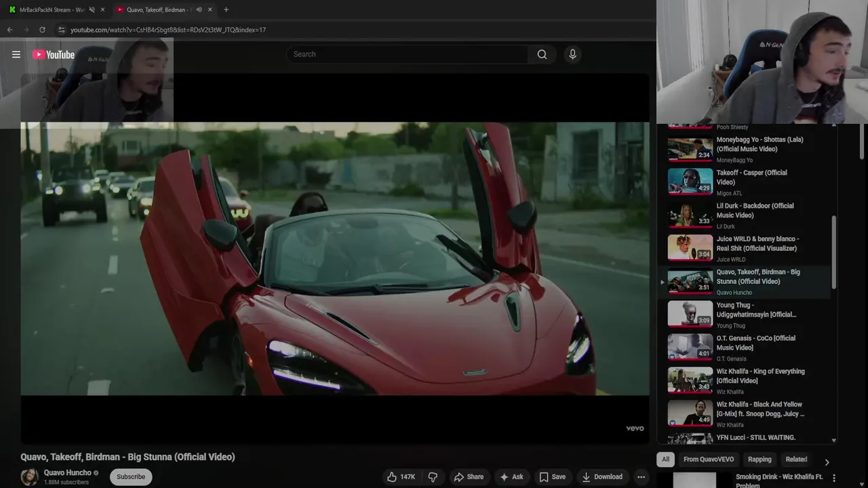Switch to MrBackPackN Stream tab
Image resolution: width=868 pixels, height=488 pixels.
tap(51, 9)
